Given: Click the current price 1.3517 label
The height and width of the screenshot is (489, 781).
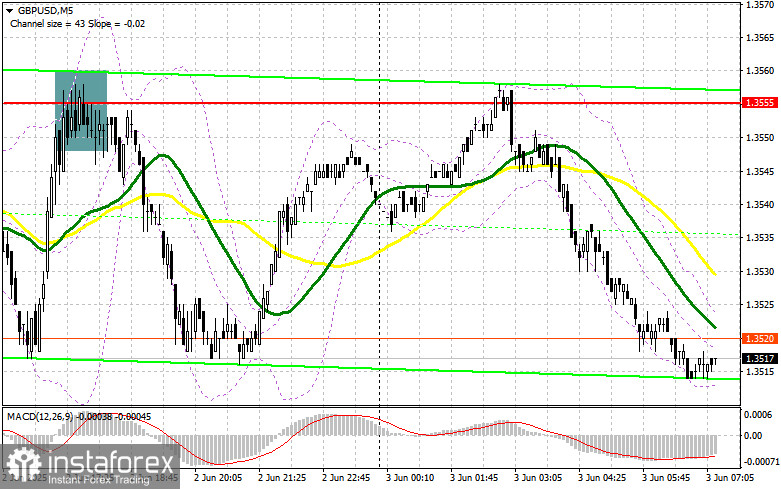Looking at the screenshot, I should 760,359.
